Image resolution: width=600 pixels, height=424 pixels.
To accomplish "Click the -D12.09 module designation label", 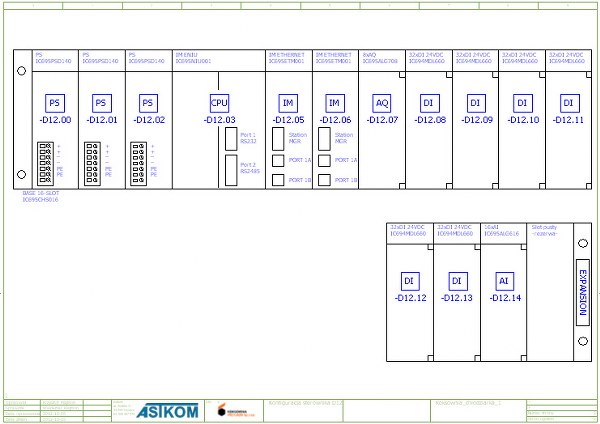I will point(477,120).
